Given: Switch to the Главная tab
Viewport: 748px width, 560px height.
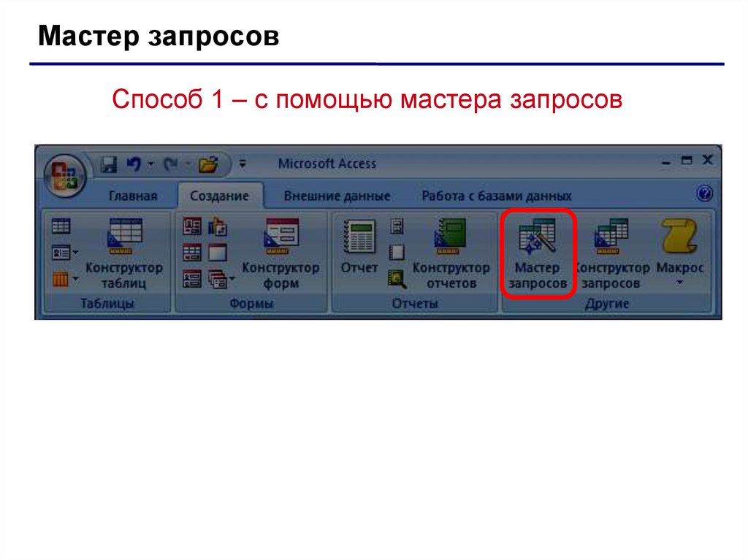Looking at the screenshot, I should (133, 196).
